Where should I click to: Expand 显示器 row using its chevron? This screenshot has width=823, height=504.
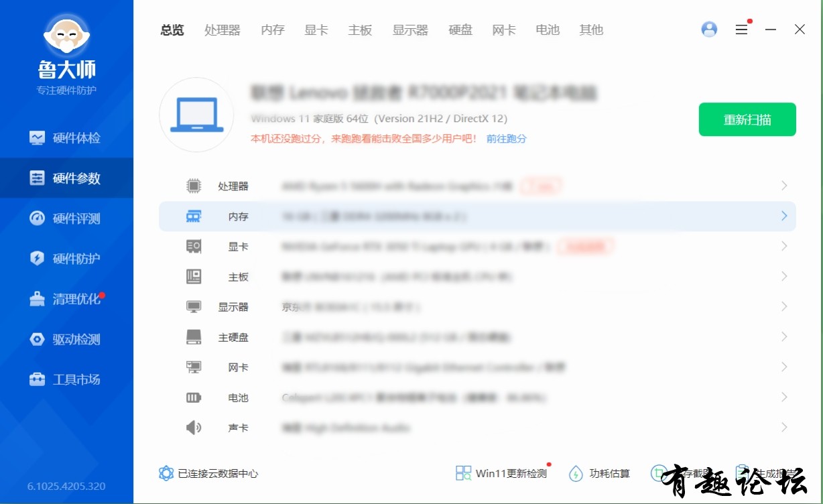pos(784,306)
